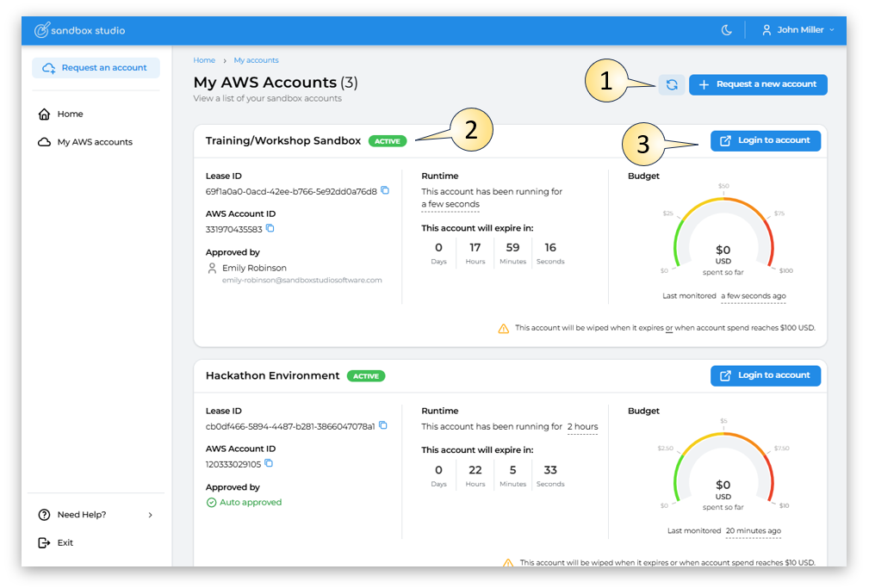
Task: Click Exit in the sidebar
Action: click(56, 542)
